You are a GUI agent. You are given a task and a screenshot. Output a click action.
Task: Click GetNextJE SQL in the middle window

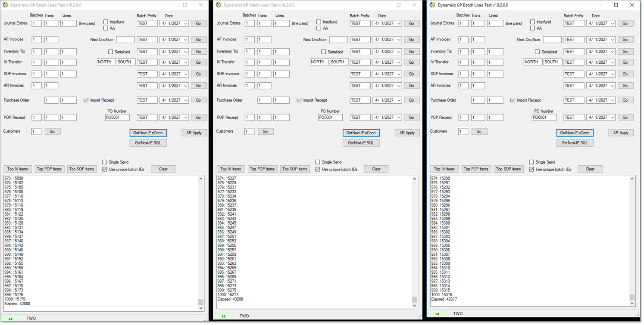361,143
